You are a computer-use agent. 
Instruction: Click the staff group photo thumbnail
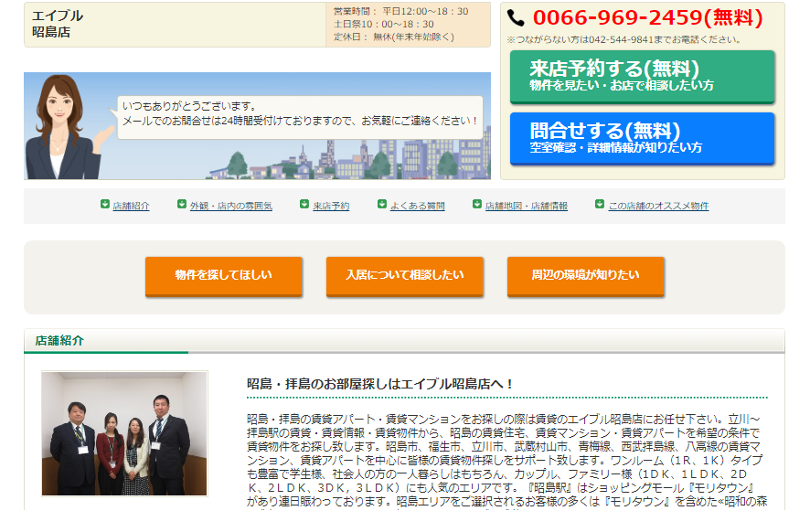coord(124,433)
